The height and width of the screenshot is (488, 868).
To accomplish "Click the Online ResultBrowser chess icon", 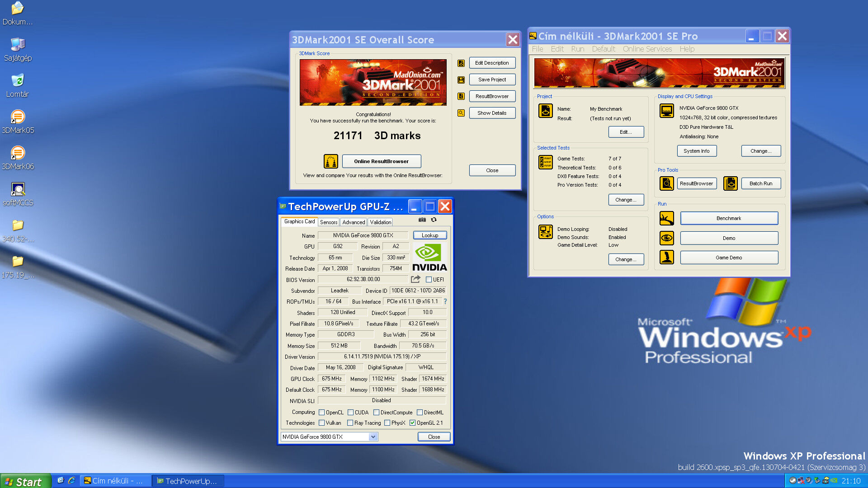I will [x=331, y=161].
